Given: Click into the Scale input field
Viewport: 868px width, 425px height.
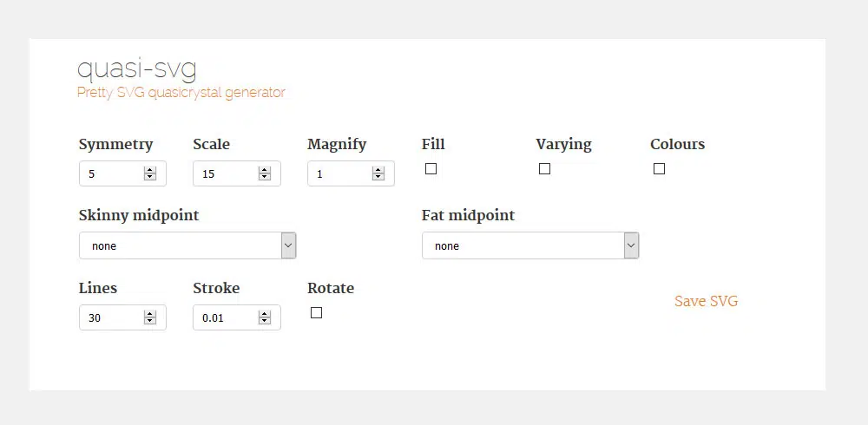Looking at the screenshot, I should coord(226,173).
